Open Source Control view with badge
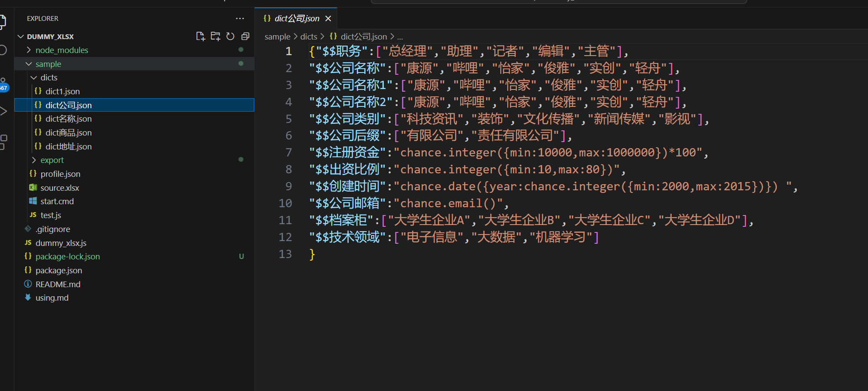868x391 pixels. click(x=3, y=85)
